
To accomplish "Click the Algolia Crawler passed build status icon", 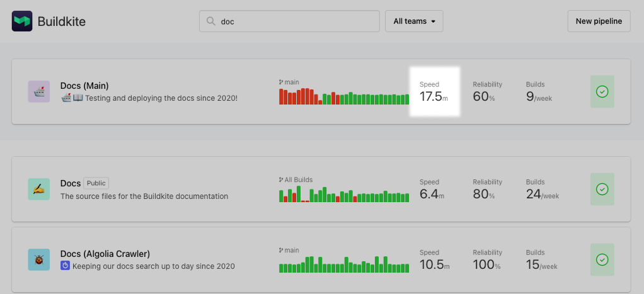I will 602,259.
